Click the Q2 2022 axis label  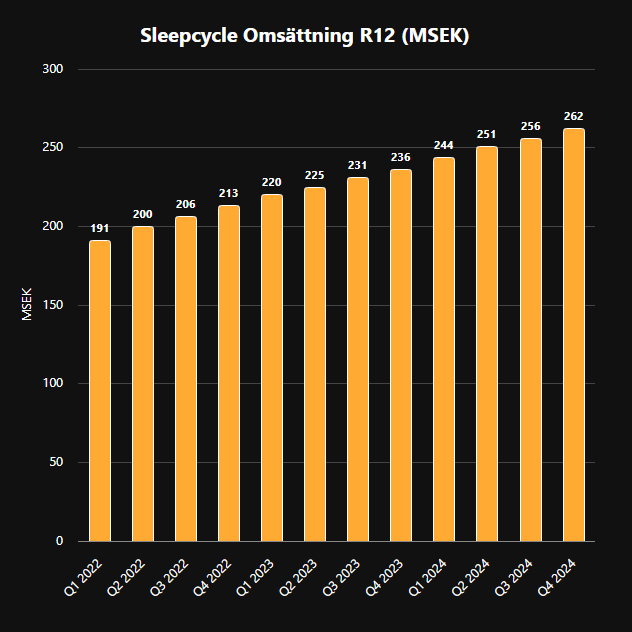[x=126, y=578]
